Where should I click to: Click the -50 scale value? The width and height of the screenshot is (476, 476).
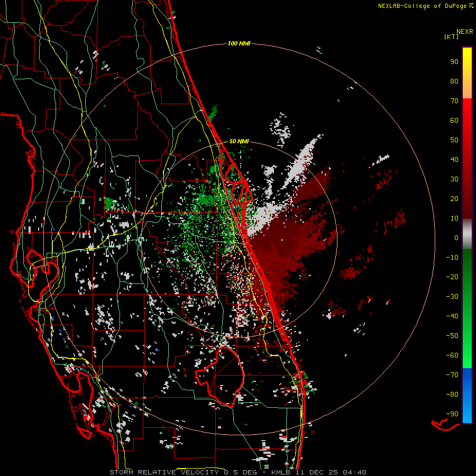452,336
